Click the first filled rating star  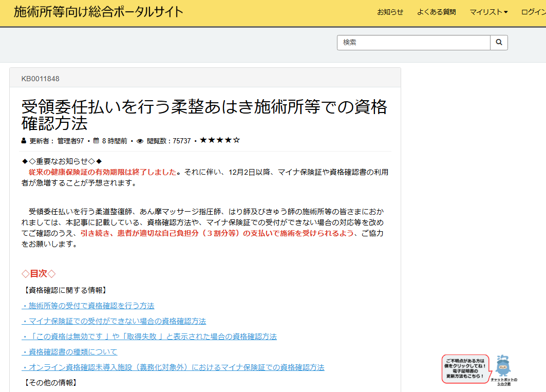(x=203, y=140)
